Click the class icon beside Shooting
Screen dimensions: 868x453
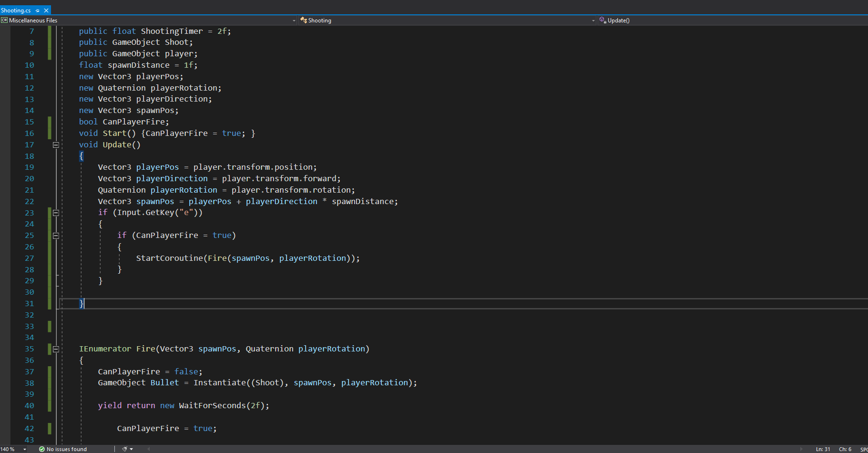click(304, 21)
